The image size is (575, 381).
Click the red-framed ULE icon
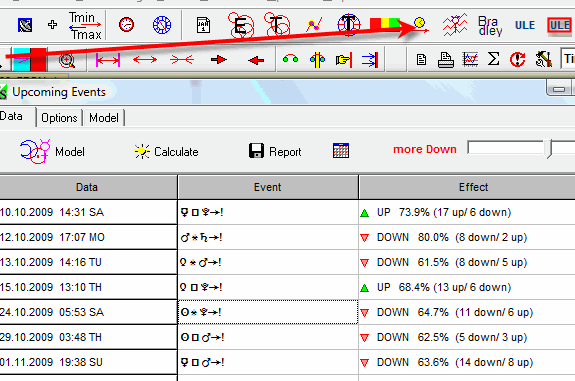coord(559,25)
